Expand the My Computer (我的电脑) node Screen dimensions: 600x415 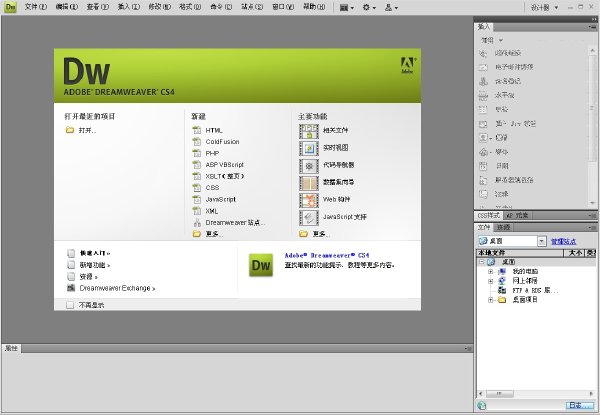(x=490, y=272)
